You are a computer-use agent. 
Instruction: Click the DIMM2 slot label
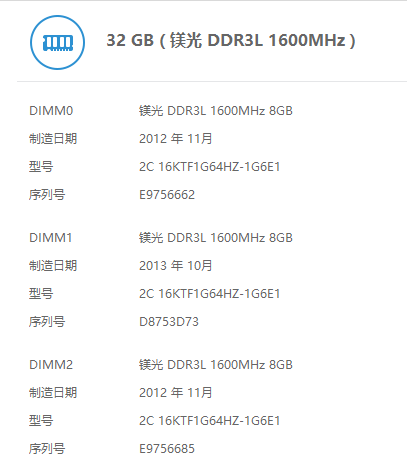click(51, 365)
